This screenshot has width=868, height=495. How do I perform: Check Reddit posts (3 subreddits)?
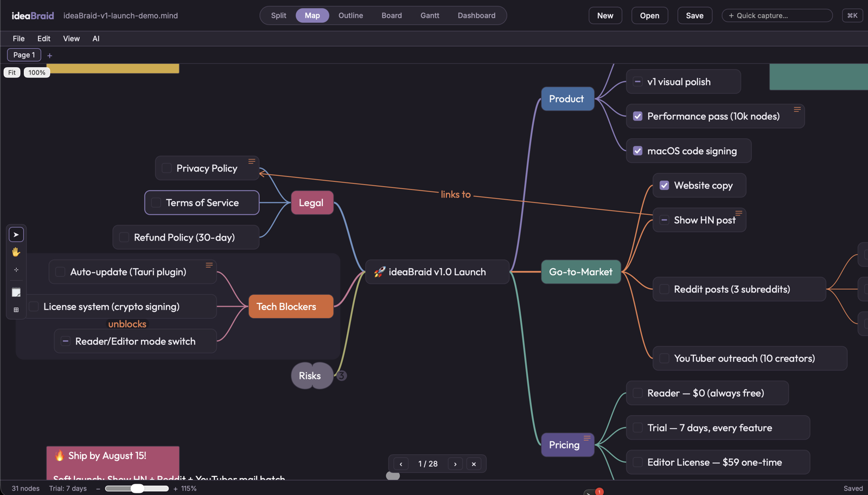coord(665,289)
